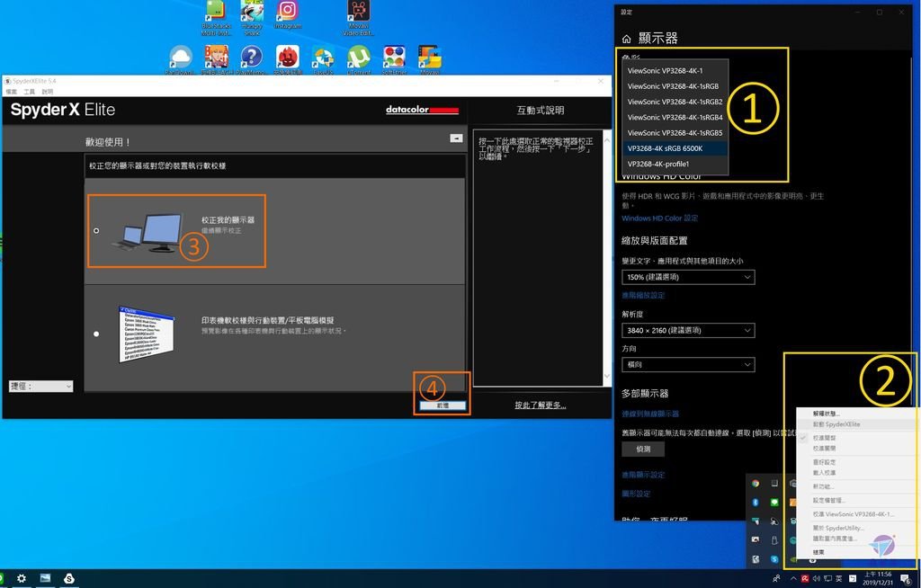The width and height of the screenshot is (921, 588).
Task: Click the taskbar volume speaker icon
Action: point(817,579)
